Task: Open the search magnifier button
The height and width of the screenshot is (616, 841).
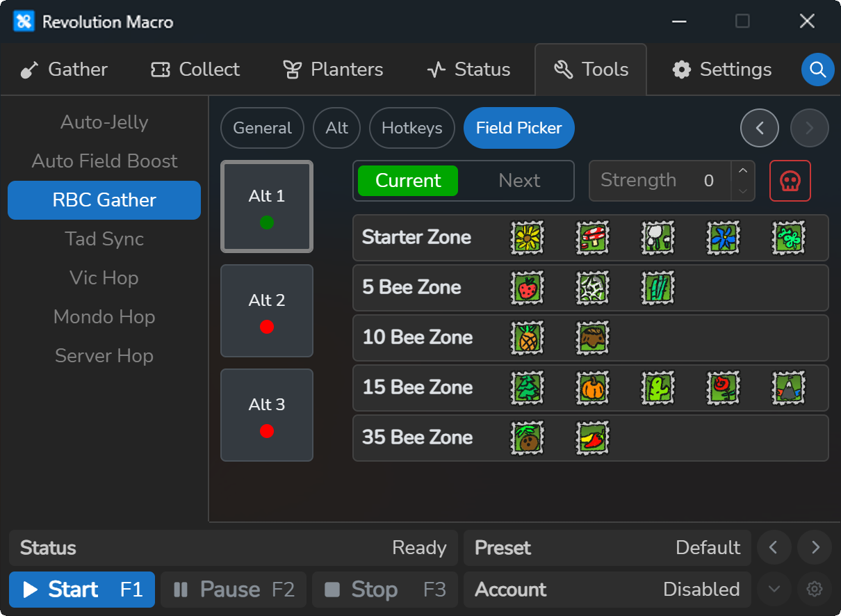Action: pyautogui.click(x=818, y=70)
